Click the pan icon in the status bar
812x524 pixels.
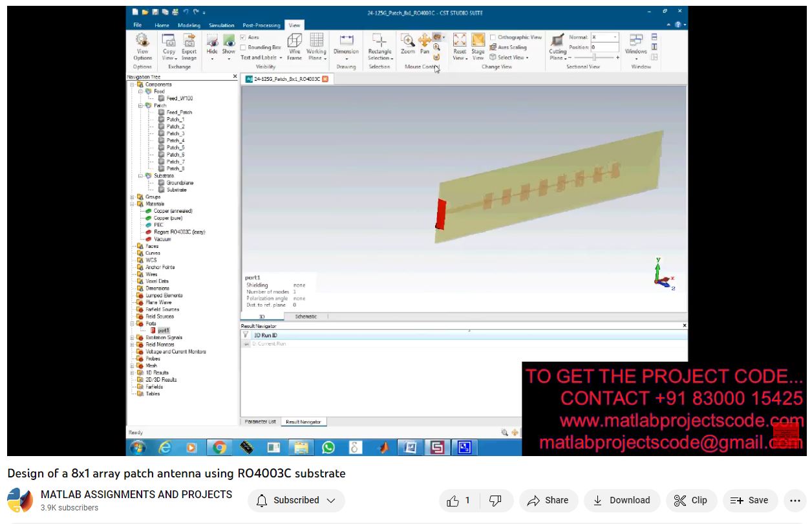515,432
